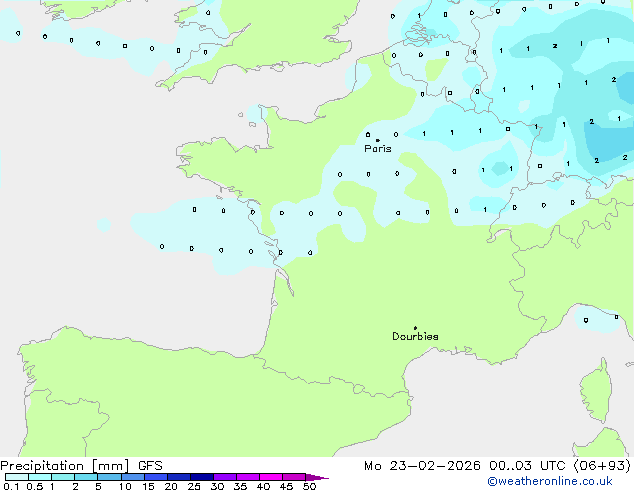The height and width of the screenshot is (490, 634).
Task: Pick the 2–5 mm legend color swatch
Action: pos(86,477)
